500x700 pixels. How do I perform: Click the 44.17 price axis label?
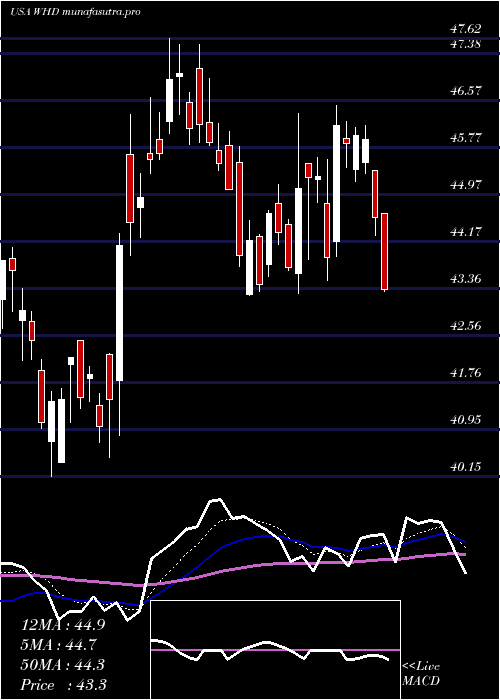(466, 232)
